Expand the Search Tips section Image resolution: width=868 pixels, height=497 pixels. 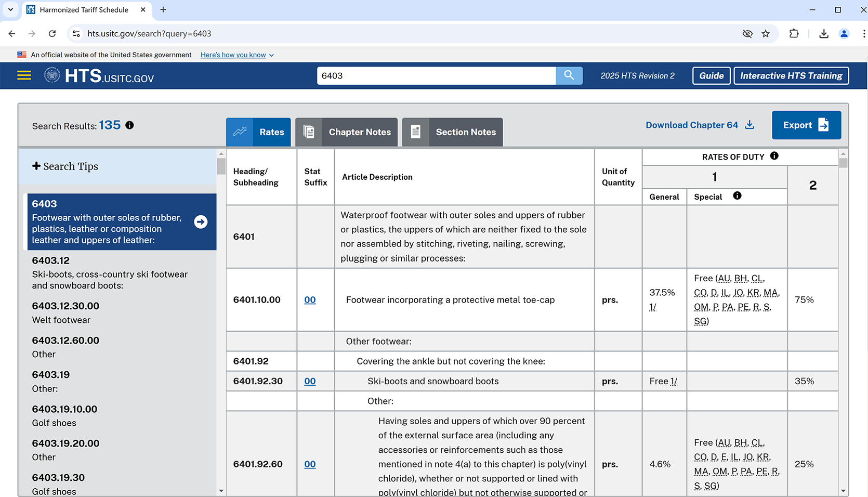[x=65, y=166]
